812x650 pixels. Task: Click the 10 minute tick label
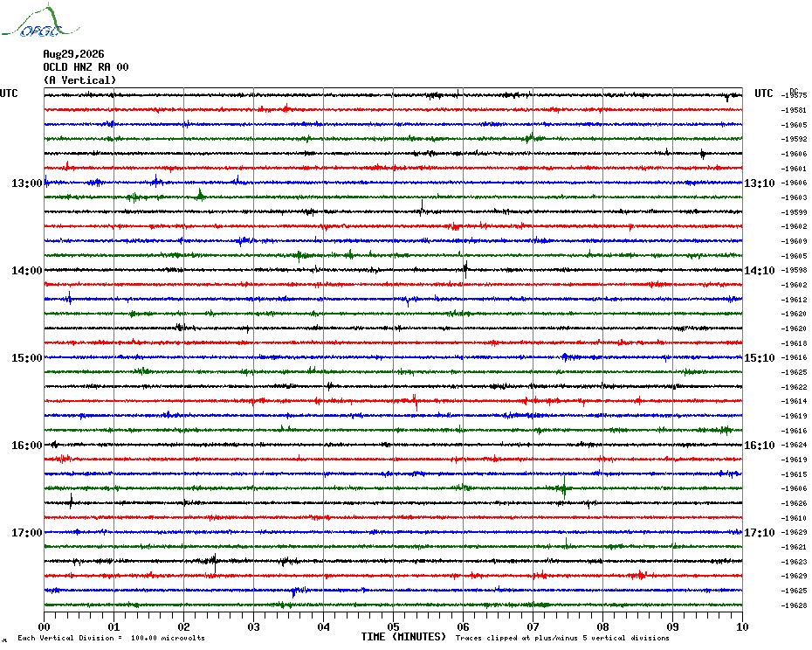pyautogui.click(x=743, y=626)
